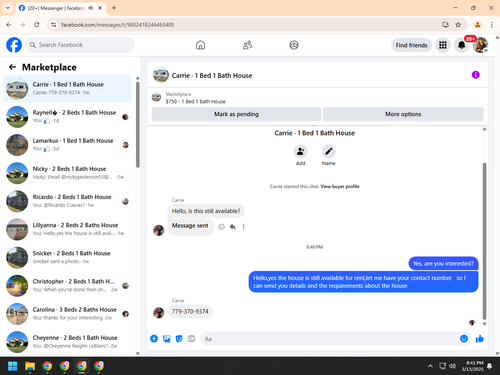Open the Windows notification center bell
Screen dimensions: 500x375
[489, 366]
